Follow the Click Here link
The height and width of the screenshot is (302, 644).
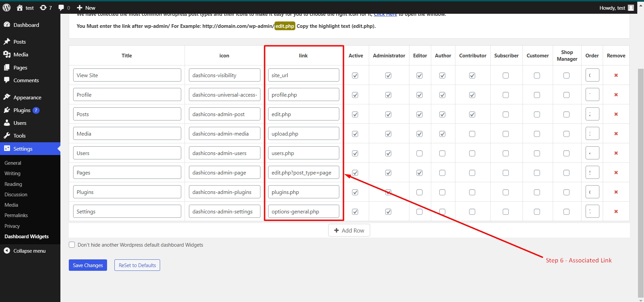[x=385, y=14]
